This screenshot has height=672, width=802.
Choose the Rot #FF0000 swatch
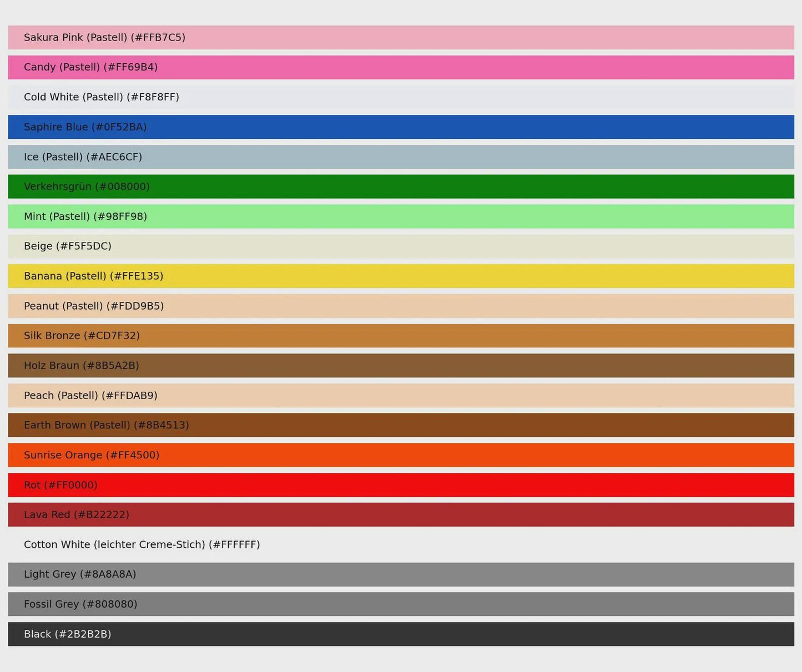point(401,485)
